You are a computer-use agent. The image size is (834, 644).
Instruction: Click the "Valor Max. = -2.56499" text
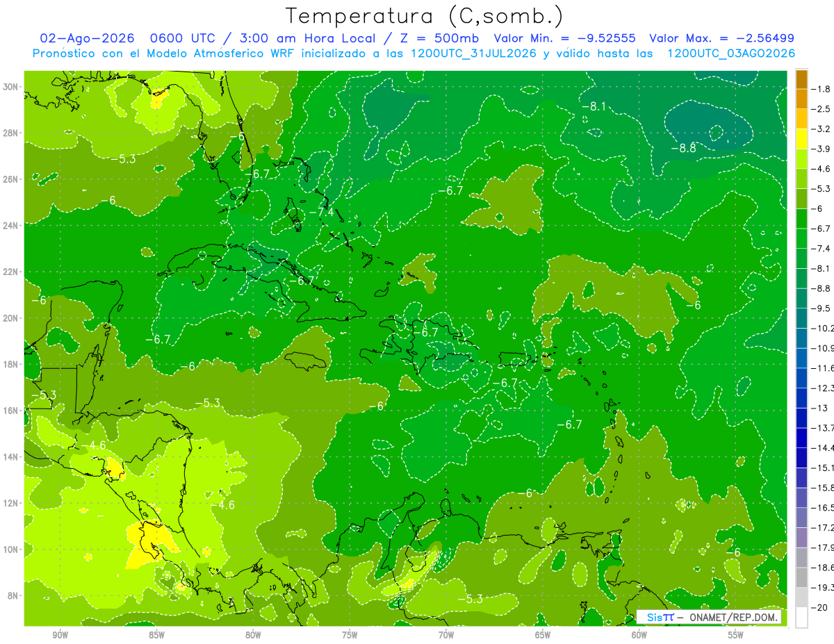pos(721,38)
